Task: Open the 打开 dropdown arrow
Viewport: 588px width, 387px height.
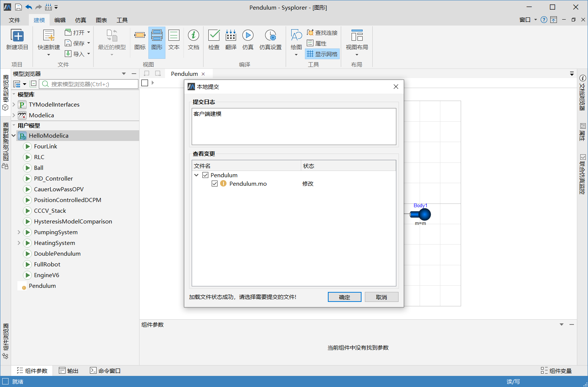Action: 89,33
